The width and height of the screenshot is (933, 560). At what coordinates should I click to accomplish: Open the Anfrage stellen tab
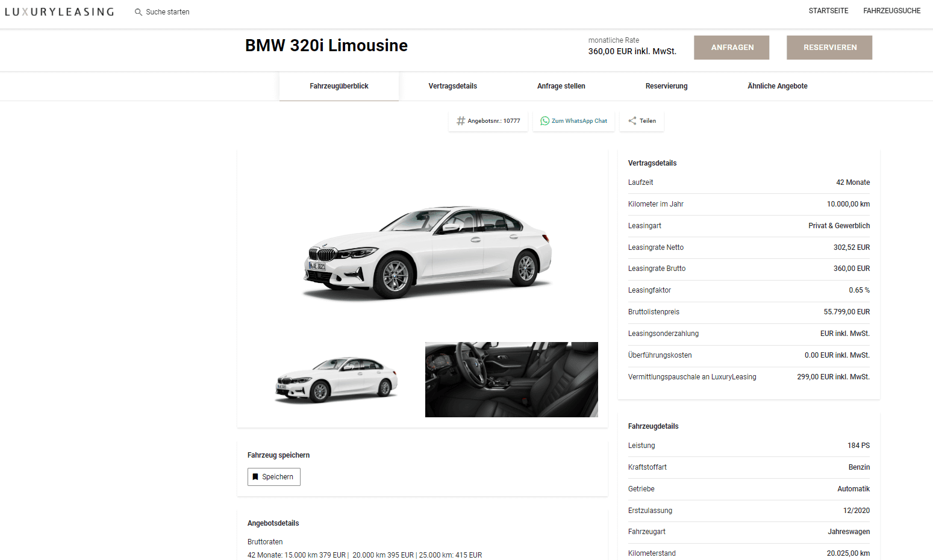pos(561,86)
